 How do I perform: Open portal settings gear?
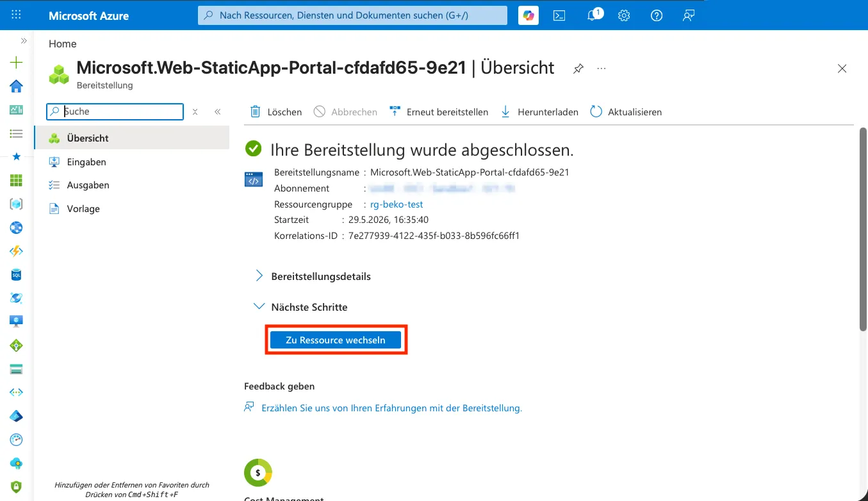pyautogui.click(x=624, y=15)
